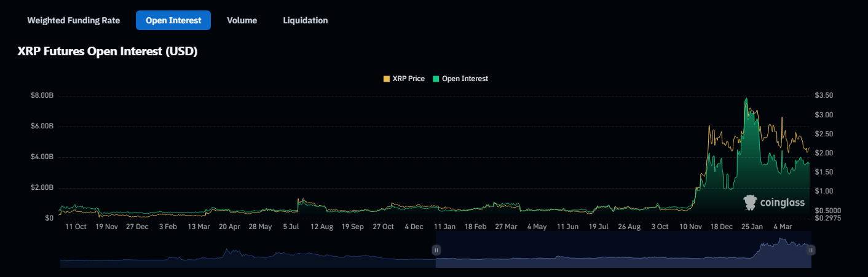
Task: Click the 18 Feb date label
Action: pos(475,227)
